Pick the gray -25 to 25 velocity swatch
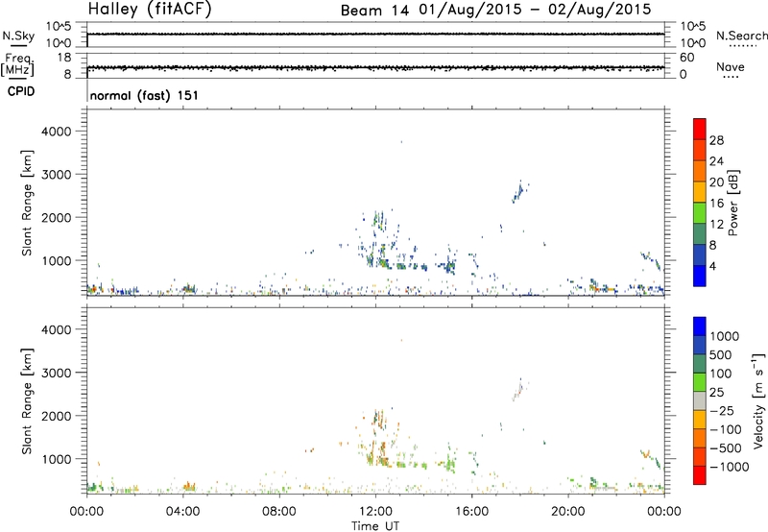Image resolution: width=768 pixels, height=532 pixels. tap(700, 400)
